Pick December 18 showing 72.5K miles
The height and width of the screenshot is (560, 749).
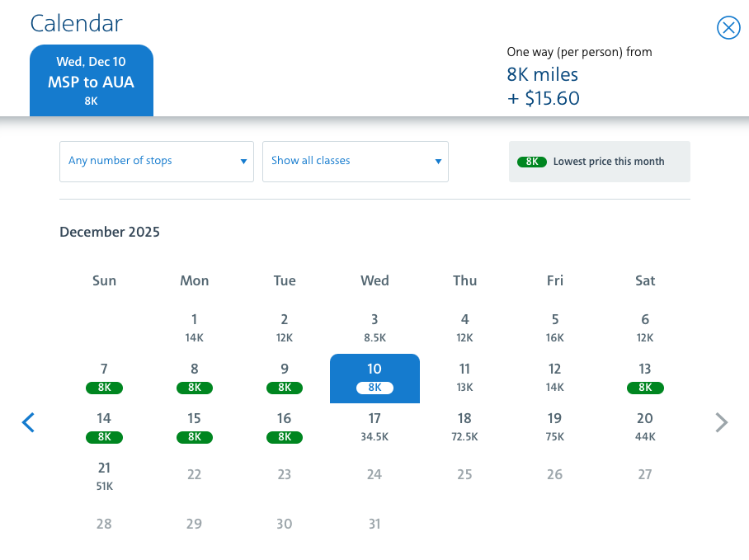464,426
